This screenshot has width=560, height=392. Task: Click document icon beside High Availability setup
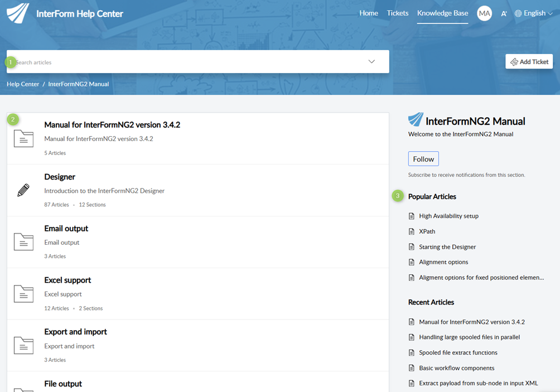point(412,216)
